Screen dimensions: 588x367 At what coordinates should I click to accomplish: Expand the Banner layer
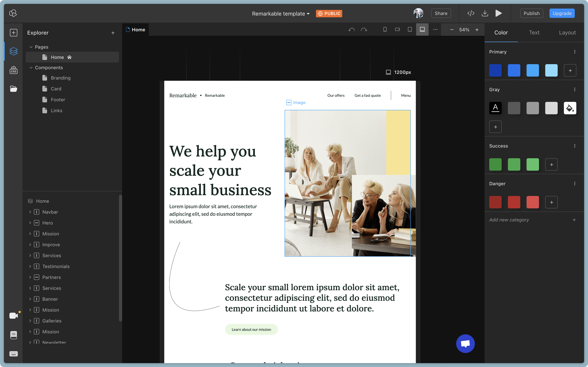click(x=30, y=299)
